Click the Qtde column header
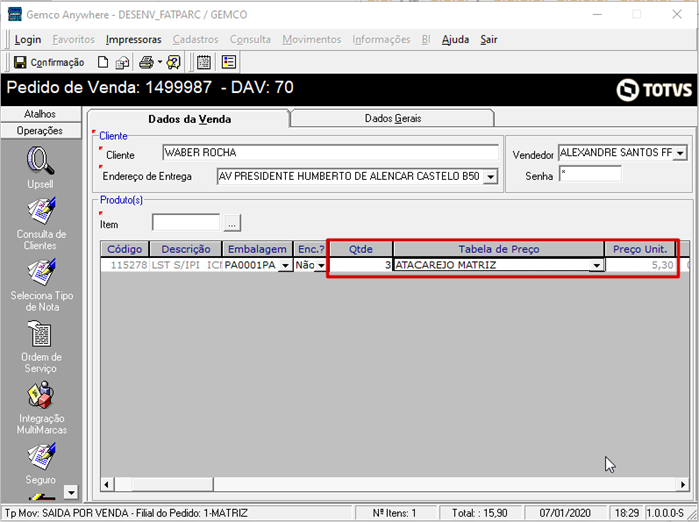Screen dimensions: 699x522 point(361,249)
